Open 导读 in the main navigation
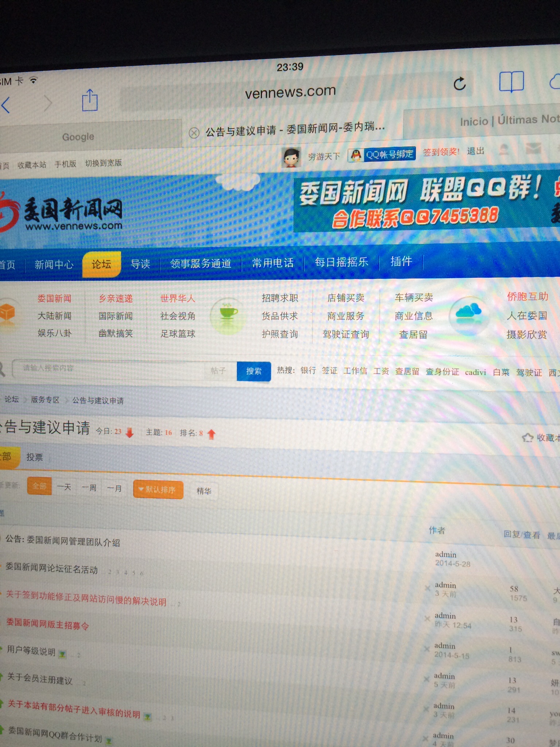This screenshot has width=560, height=747. [140, 264]
